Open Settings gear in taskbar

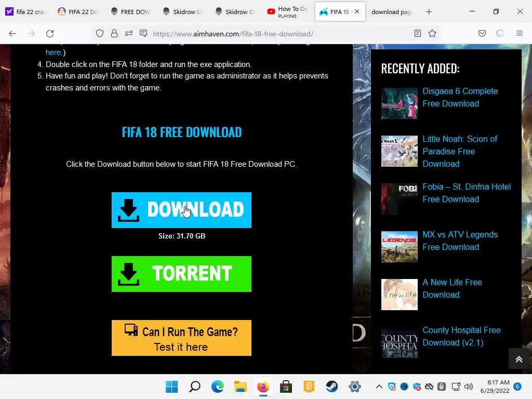click(354, 387)
